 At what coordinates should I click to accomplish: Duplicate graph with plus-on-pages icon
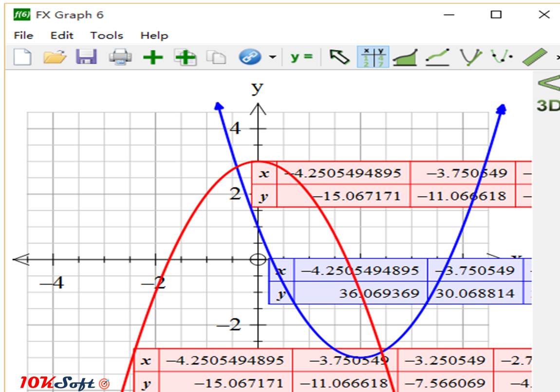pyautogui.click(x=185, y=57)
